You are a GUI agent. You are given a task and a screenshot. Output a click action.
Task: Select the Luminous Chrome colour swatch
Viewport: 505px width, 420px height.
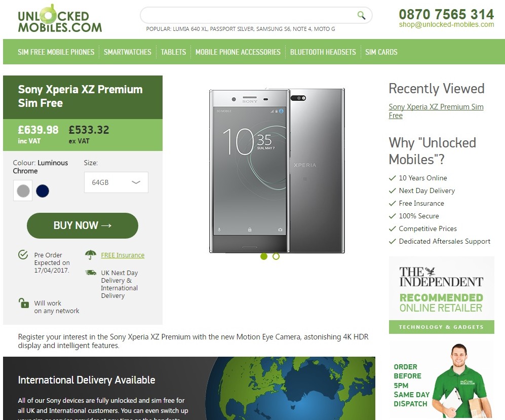click(x=23, y=190)
